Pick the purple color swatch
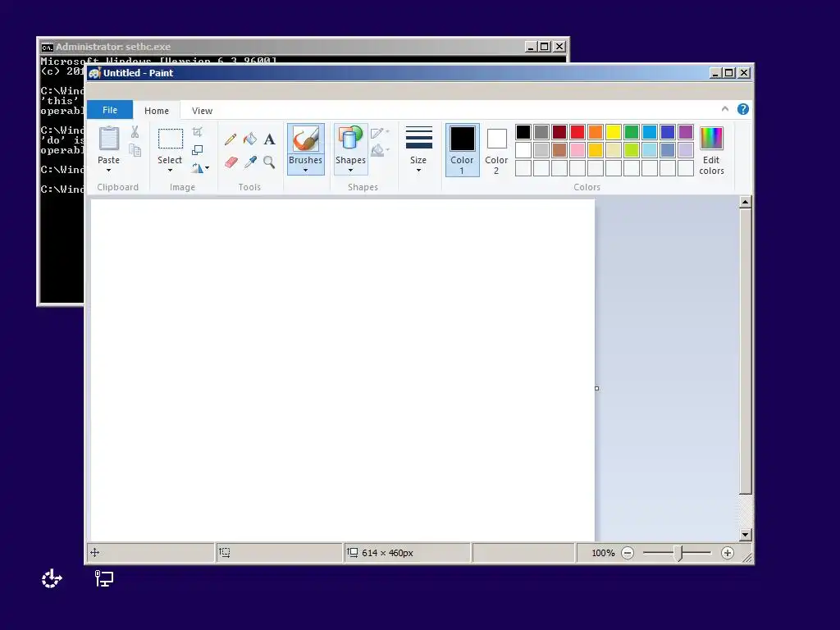 [x=686, y=132]
